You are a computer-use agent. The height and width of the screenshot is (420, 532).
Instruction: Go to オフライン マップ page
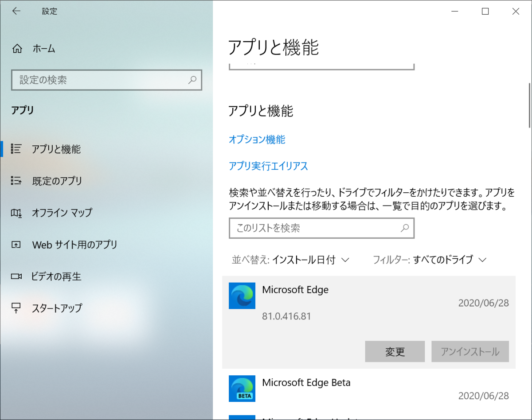[106, 213]
